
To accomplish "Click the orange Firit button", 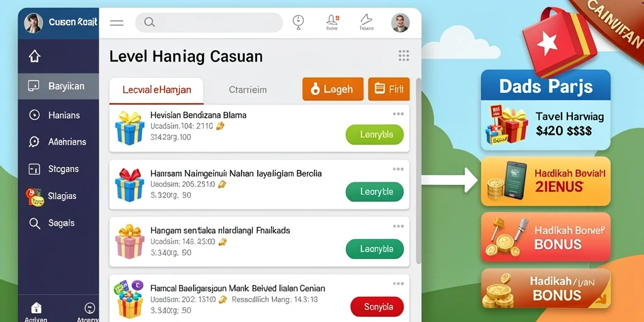I will coord(389,89).
